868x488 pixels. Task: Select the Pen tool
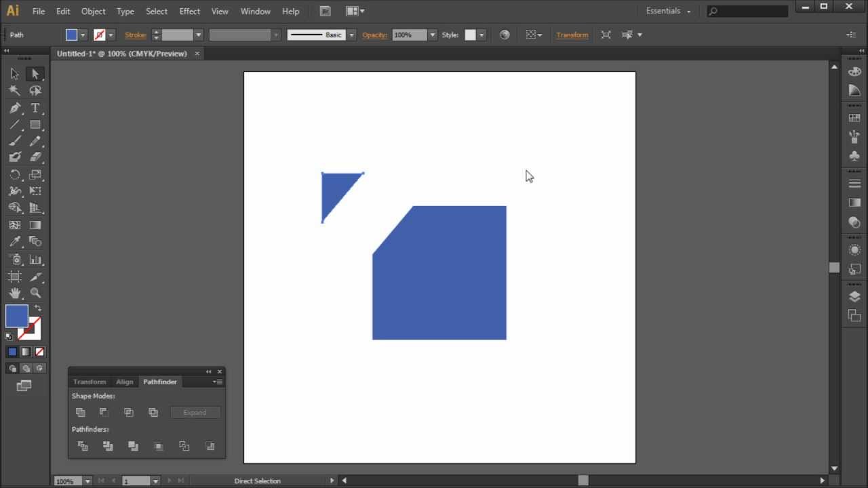point(15,108)
